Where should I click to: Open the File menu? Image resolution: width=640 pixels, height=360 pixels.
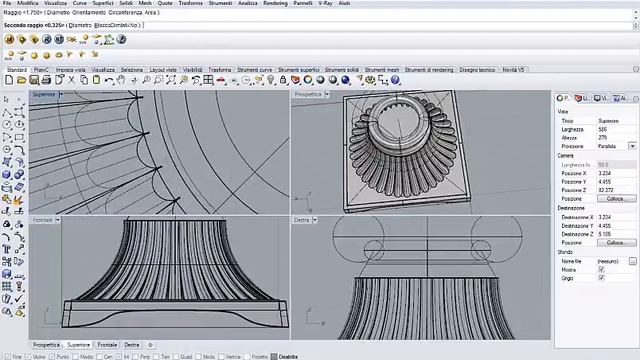7,3
